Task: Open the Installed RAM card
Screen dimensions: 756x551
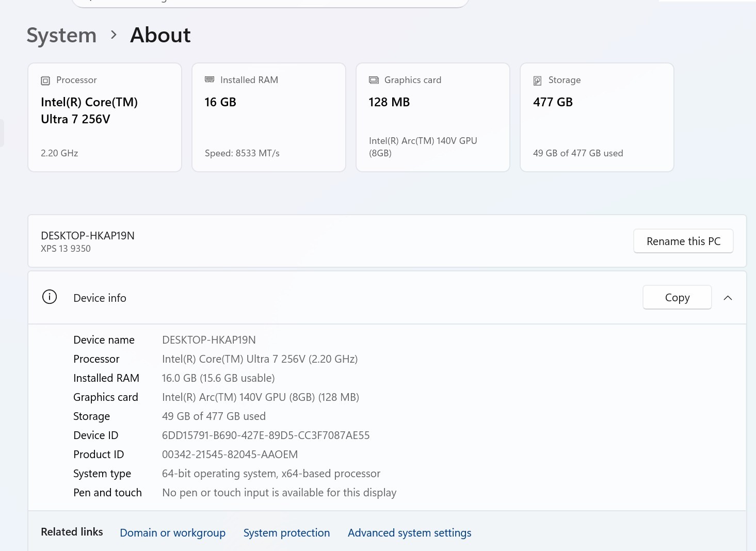Action: click(269, 118)
